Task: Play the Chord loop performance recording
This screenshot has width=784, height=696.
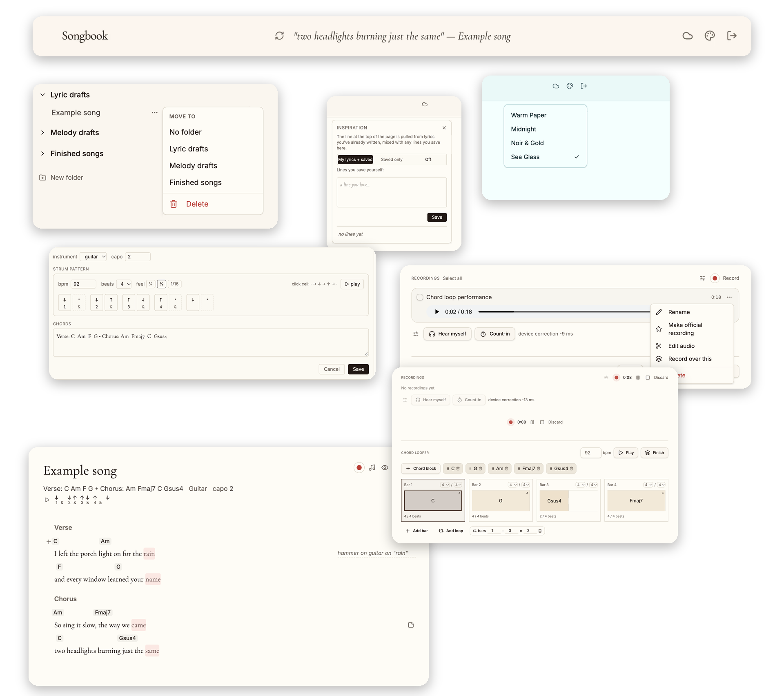Action: (x=437, y=312)
